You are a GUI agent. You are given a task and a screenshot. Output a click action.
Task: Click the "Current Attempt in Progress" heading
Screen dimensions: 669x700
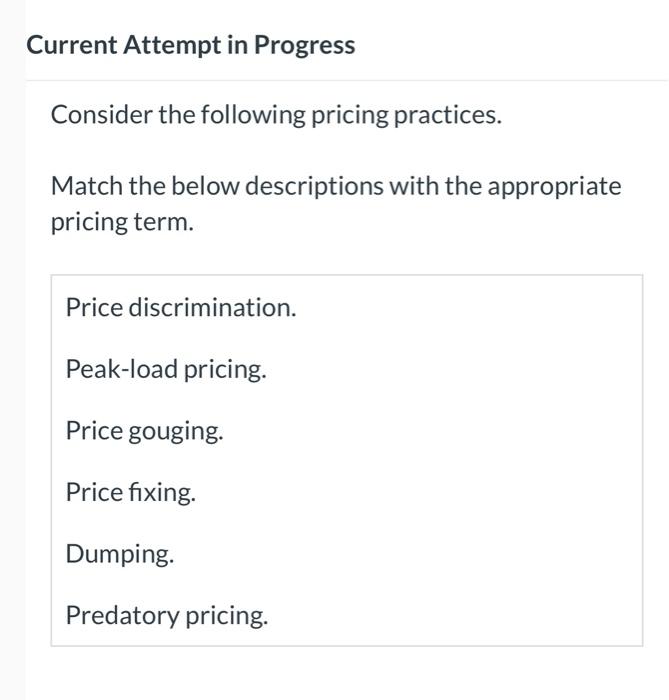(190, 45)
